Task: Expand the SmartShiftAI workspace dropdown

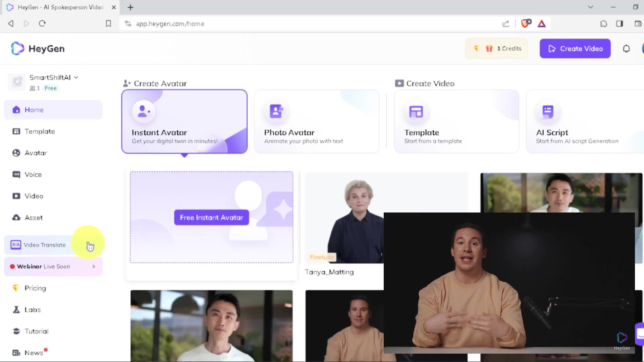Action: [76, 77]
